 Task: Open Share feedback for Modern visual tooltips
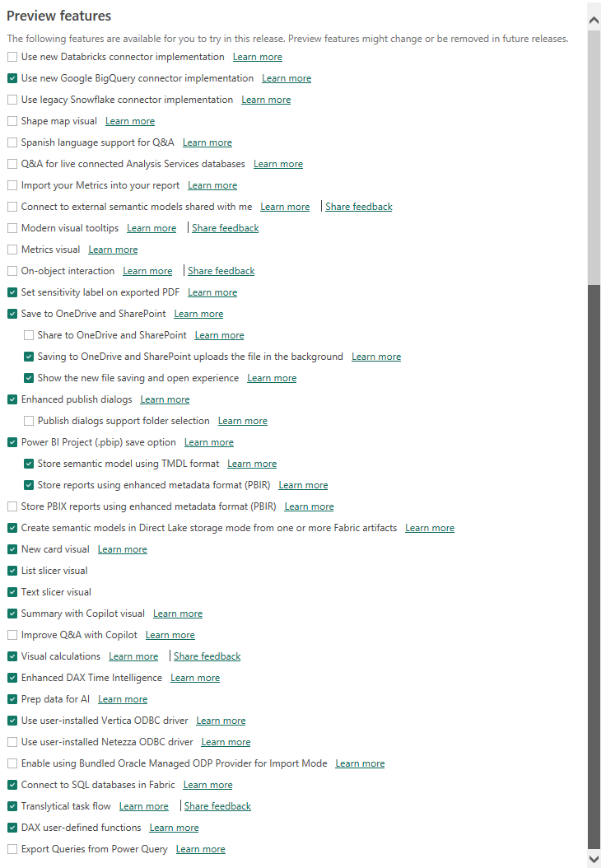[226, 228]
